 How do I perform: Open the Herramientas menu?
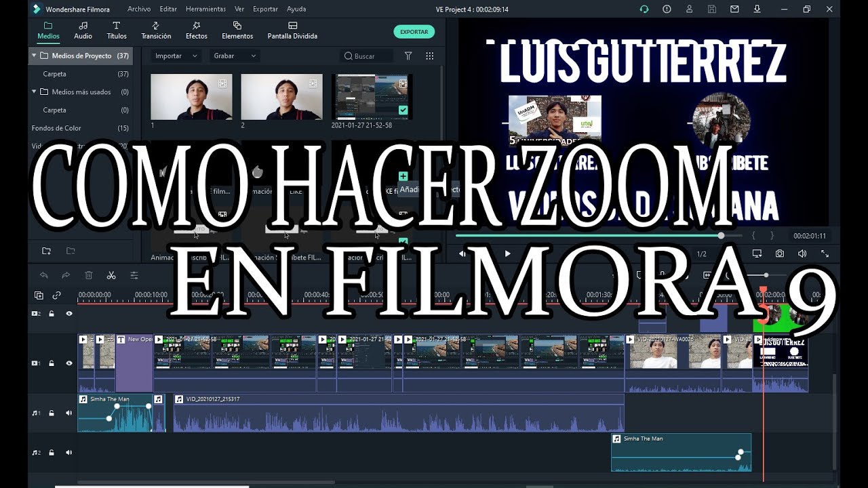(205, 9)
